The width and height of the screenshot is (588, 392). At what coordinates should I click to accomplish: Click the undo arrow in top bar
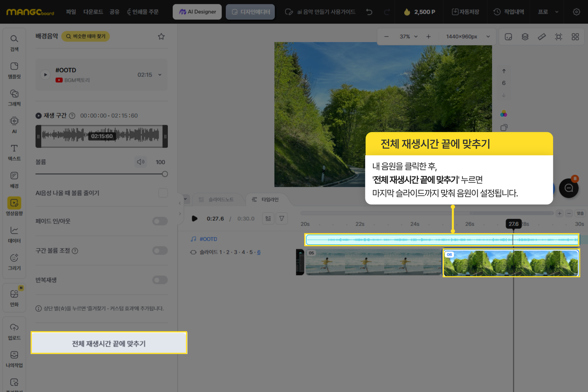369,12
